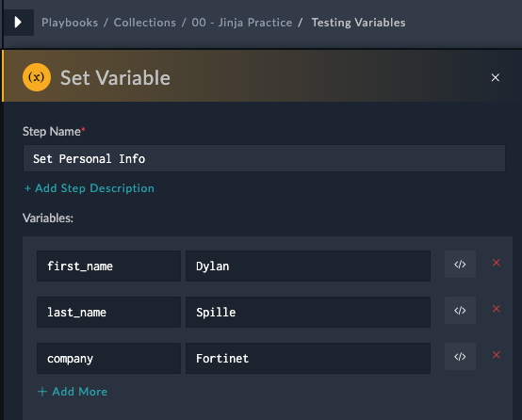522x420 pixels.
Task: Open dynamic value editor for first_name
Action: tap(460, 265)
